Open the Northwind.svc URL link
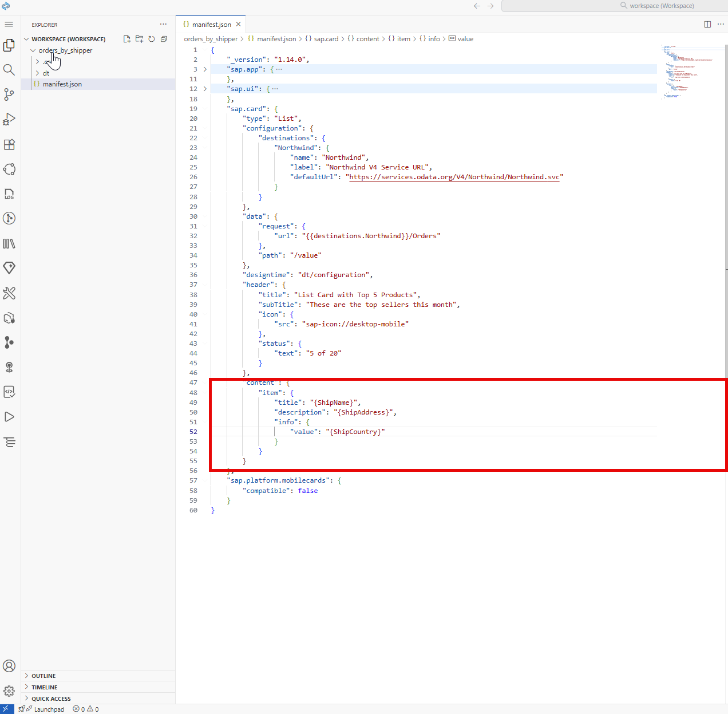 click(454, 177)
